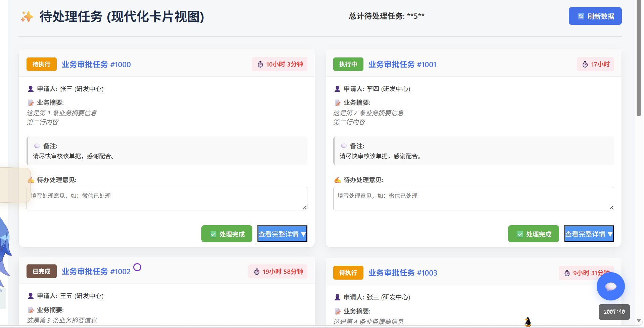Open the blue chat bubble widget

[x=610, y=286]
